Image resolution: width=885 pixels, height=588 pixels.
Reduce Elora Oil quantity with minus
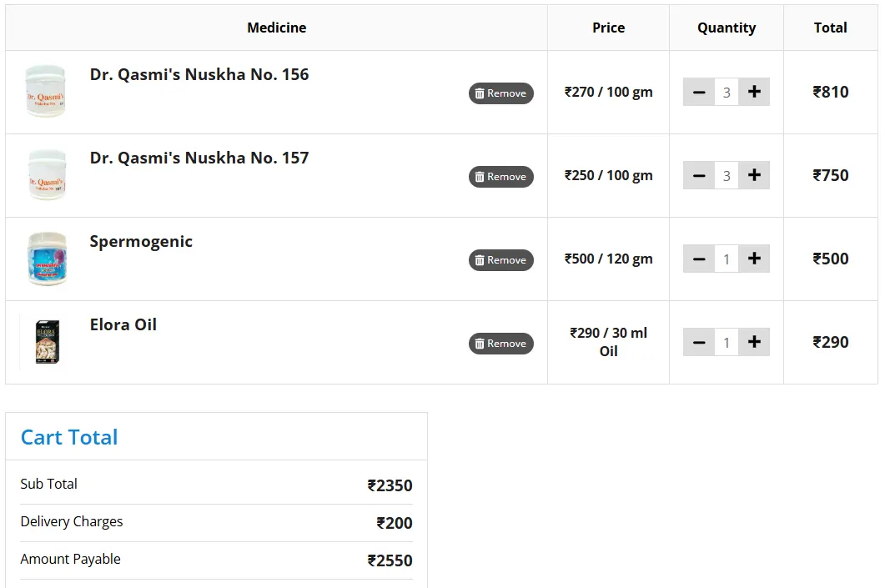699,342
